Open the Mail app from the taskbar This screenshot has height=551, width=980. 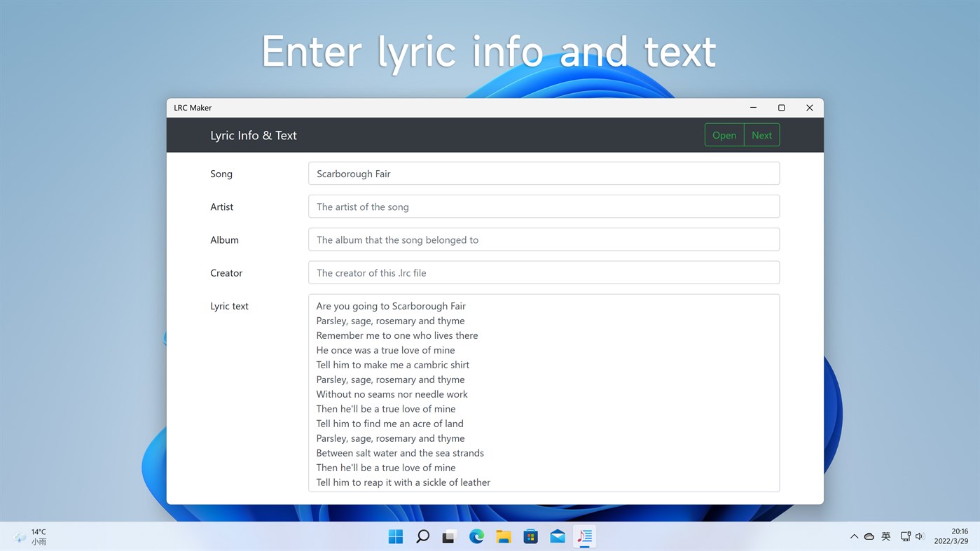558,536
